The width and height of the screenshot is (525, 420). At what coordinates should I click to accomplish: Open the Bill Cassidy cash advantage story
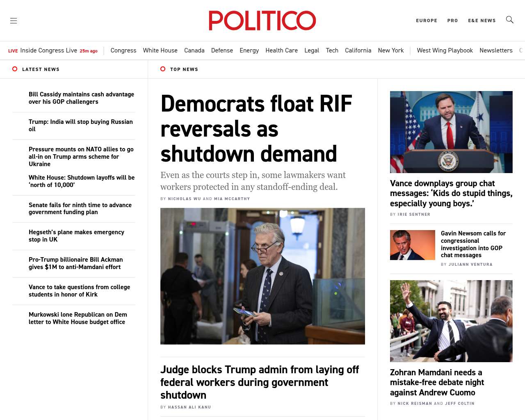[81, 98]
